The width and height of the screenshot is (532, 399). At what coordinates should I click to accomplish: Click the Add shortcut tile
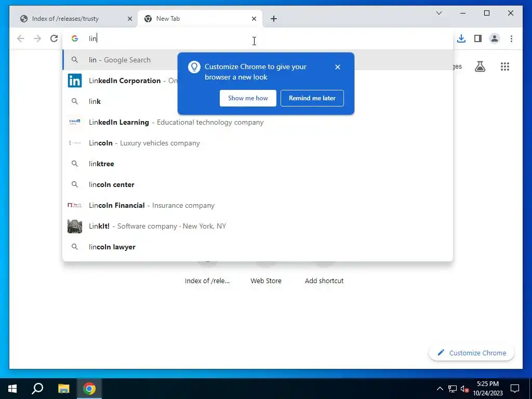(324, 281)
